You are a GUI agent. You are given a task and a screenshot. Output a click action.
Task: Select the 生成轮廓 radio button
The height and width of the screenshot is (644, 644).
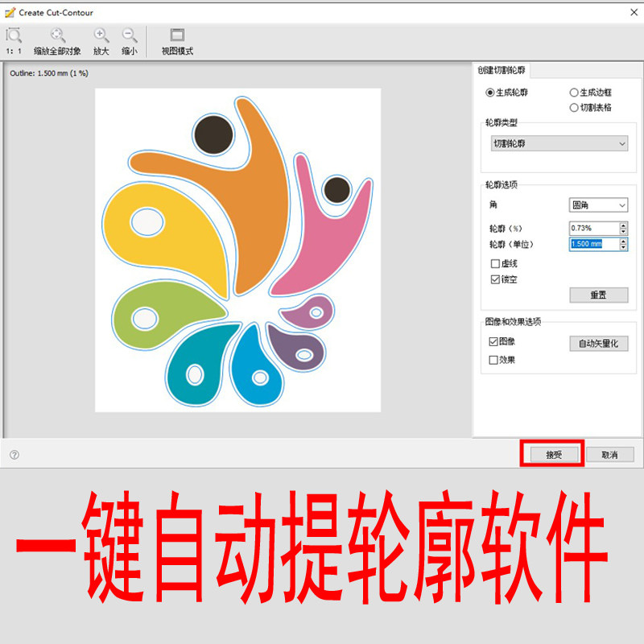pos(489,93)
